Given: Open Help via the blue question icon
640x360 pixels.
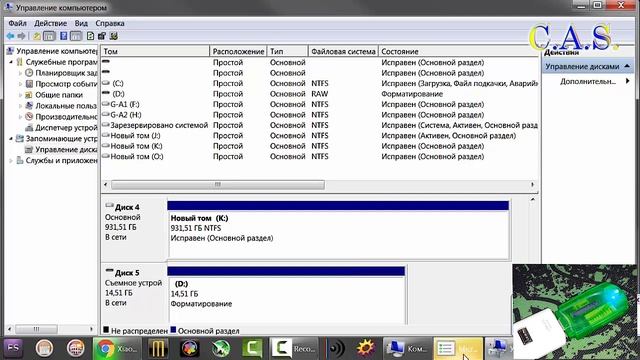Looking at the screenshot, I should 64,36.
